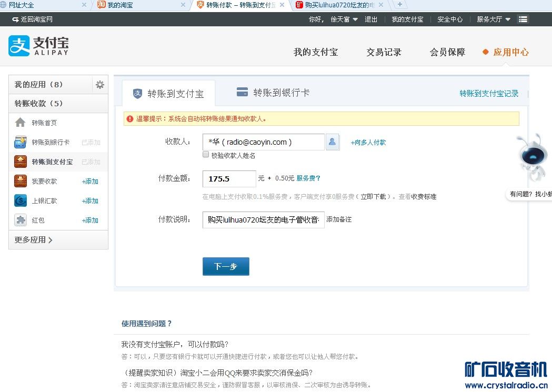Click the Alipay logo
This screenshot has width=552, height=392.
pyautogui.click(x=38, y=46)
